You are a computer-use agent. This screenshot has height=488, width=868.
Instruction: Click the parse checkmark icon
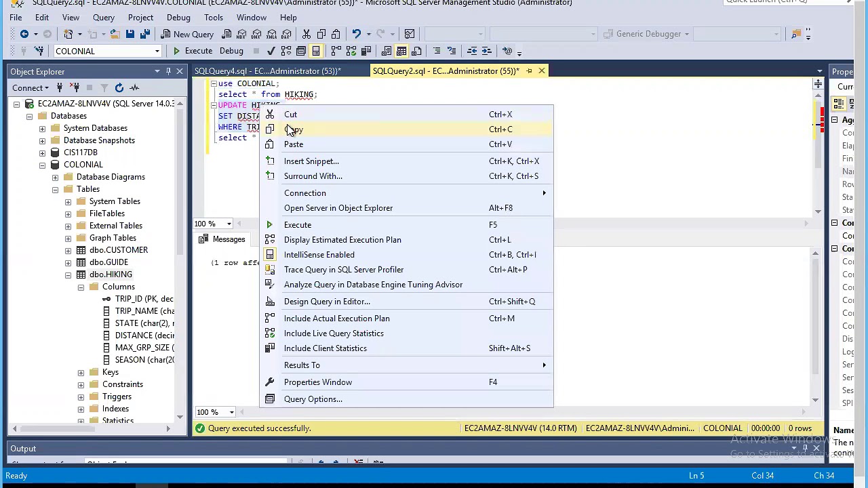pyautogui.click(x=271, y=51)
